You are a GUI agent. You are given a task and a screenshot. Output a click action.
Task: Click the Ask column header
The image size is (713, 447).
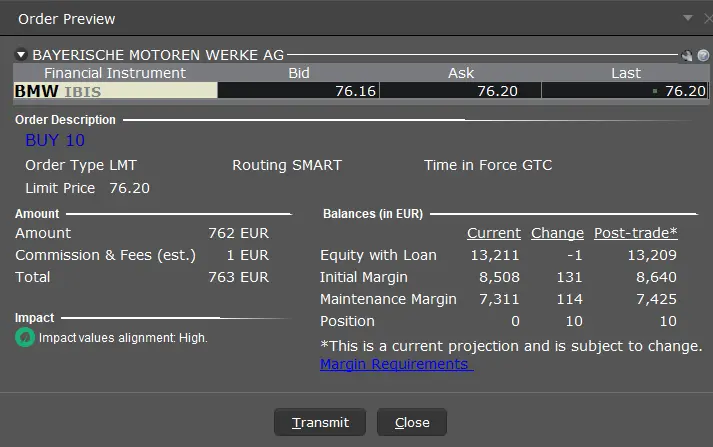(x=461, y=73)
